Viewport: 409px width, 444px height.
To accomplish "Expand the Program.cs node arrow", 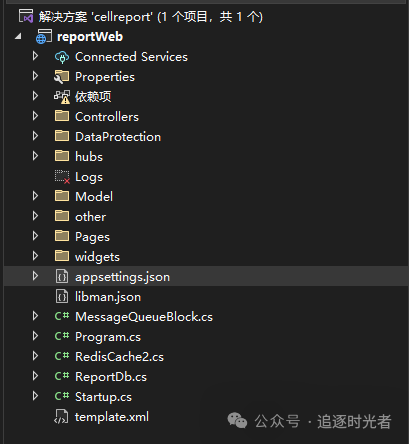I will pyautogui.click(x=35, y=336).
